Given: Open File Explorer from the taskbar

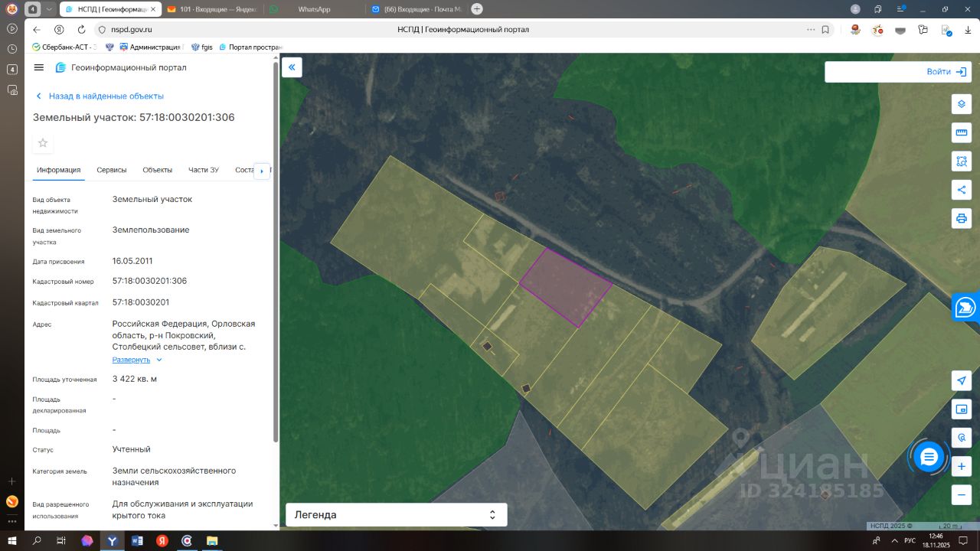Looking at the screenshot, I should [x=211, y=540].
